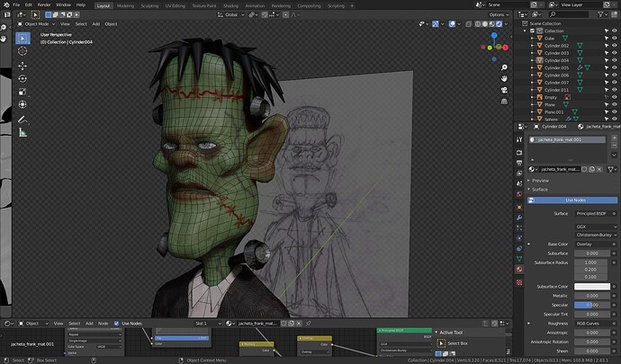Switch to the Shading workspace tab
This screenshot has width=621, height=364.
(231, 6)
